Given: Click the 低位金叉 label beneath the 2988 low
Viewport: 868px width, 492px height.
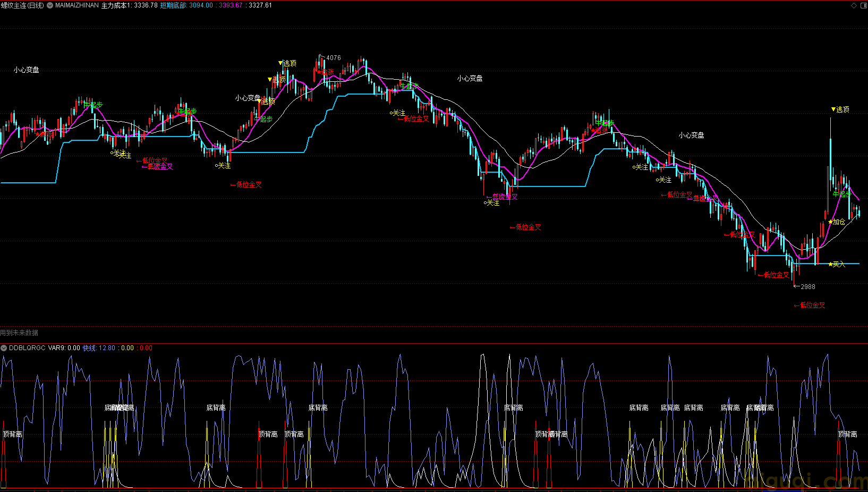Looking at the screenshot, I should click(810, 306).
